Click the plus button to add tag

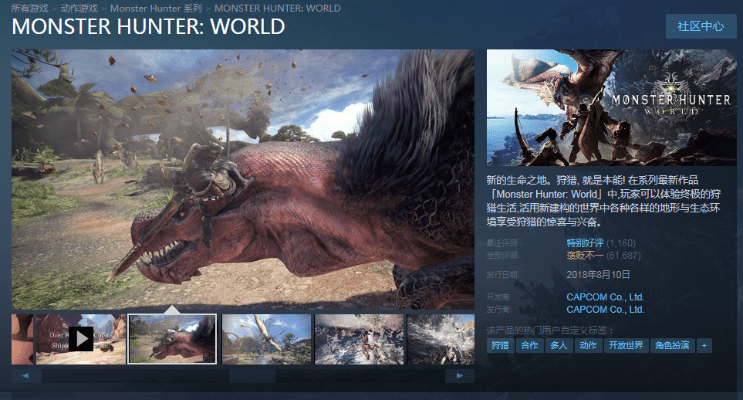pyautogui.click(x=705, y=345)
